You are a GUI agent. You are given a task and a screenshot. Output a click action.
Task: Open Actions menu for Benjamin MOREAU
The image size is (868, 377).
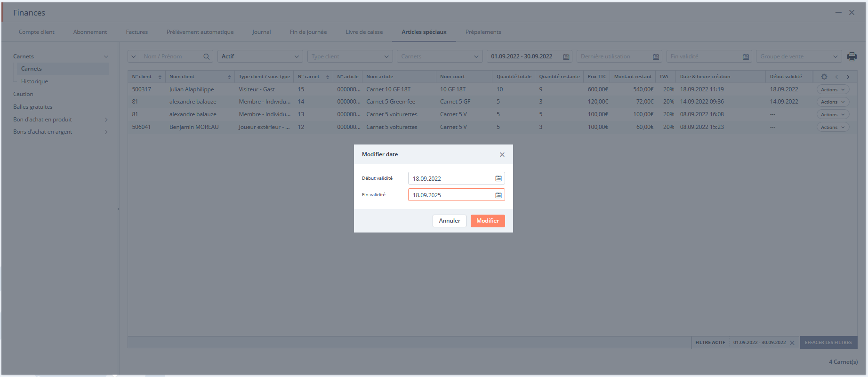point(833,127)
